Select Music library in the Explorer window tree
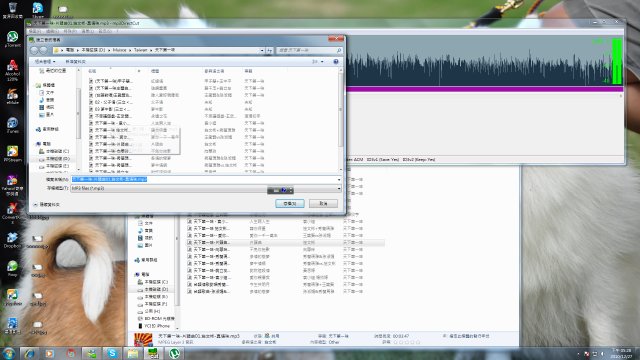Screen dimensions: 640x360 (145, 231)
